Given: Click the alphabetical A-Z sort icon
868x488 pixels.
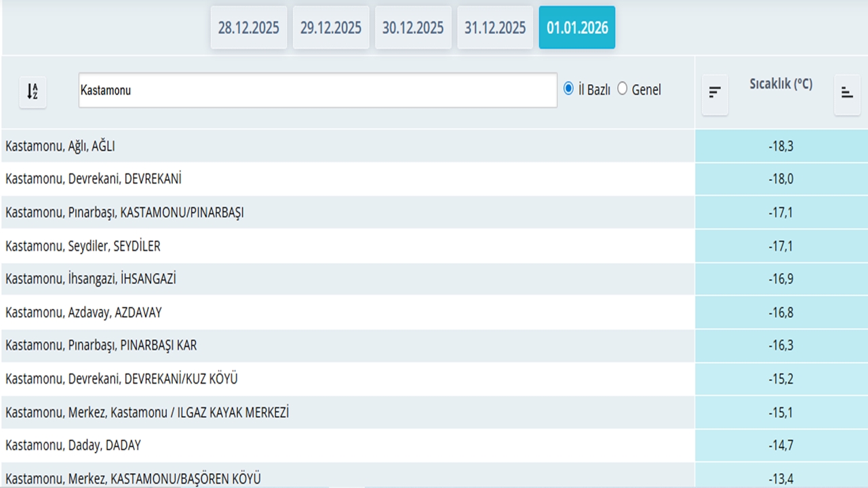Looking at the screenshot, I should tap(33, 91).
